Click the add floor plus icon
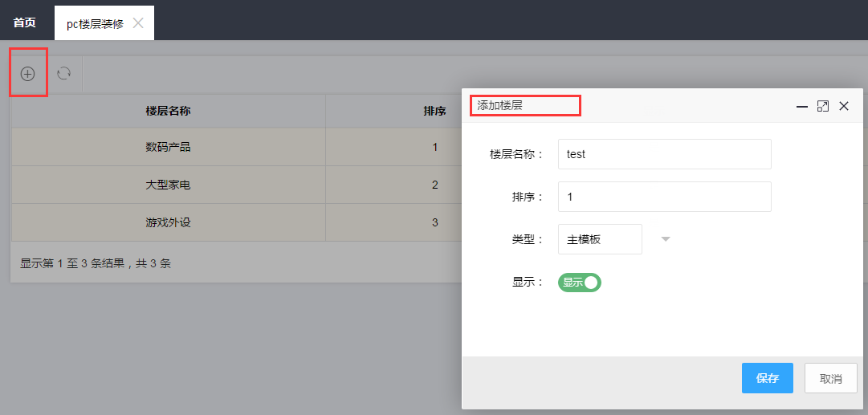 27,73
